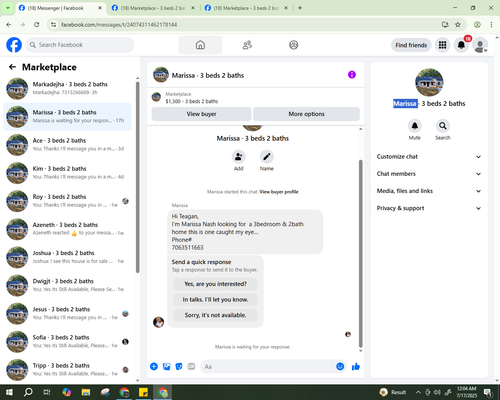Click the Search Facebook field
500x400 pixels.
pyautogui.click(x=80, y=45)
